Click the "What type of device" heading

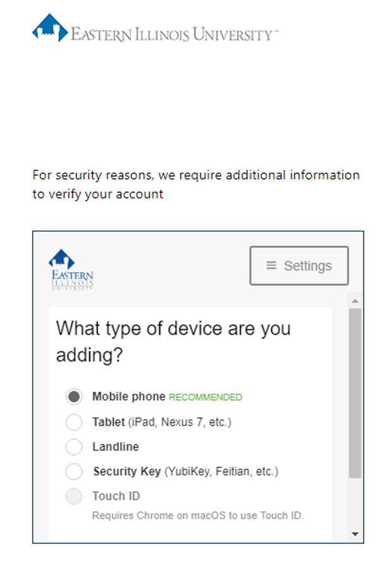(x=173, y=342)
